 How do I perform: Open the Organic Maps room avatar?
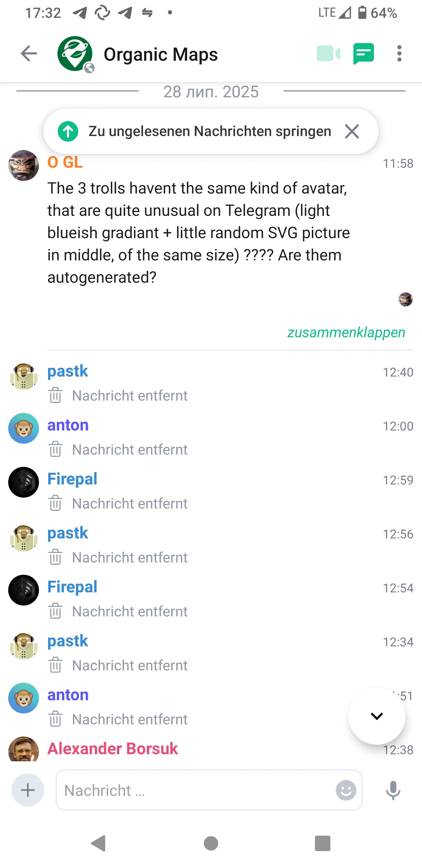pyautogui.click(x=75, y=54)
